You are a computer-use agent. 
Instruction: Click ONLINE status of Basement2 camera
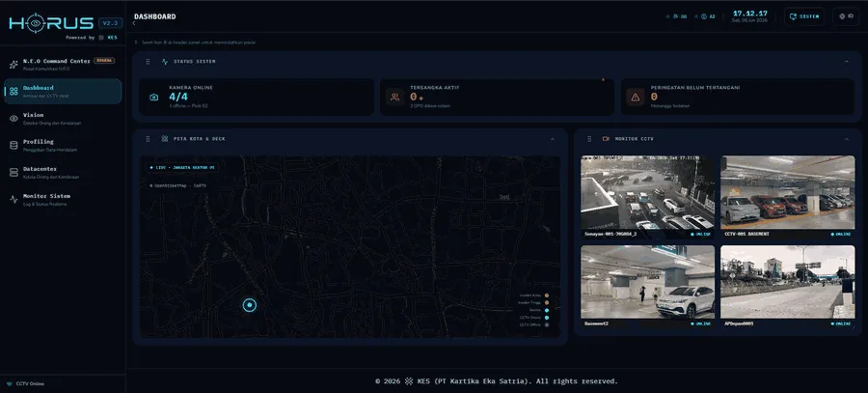[701, 323]
